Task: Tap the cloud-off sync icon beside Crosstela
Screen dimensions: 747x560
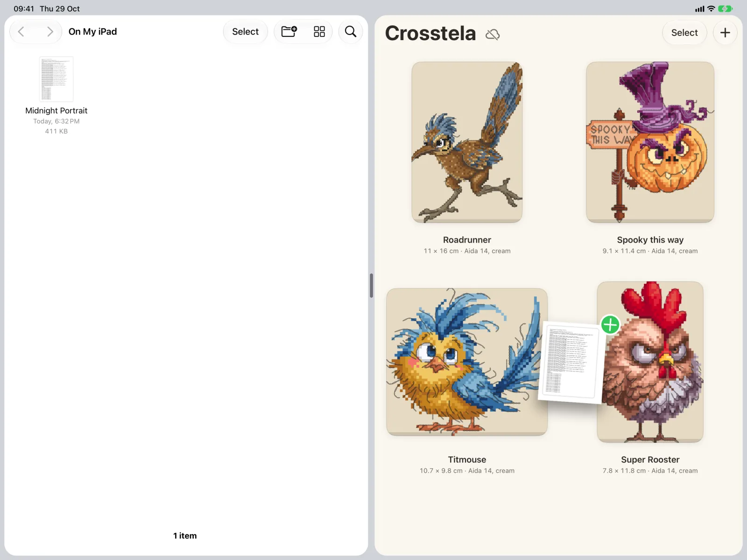Action: point(493,35)
